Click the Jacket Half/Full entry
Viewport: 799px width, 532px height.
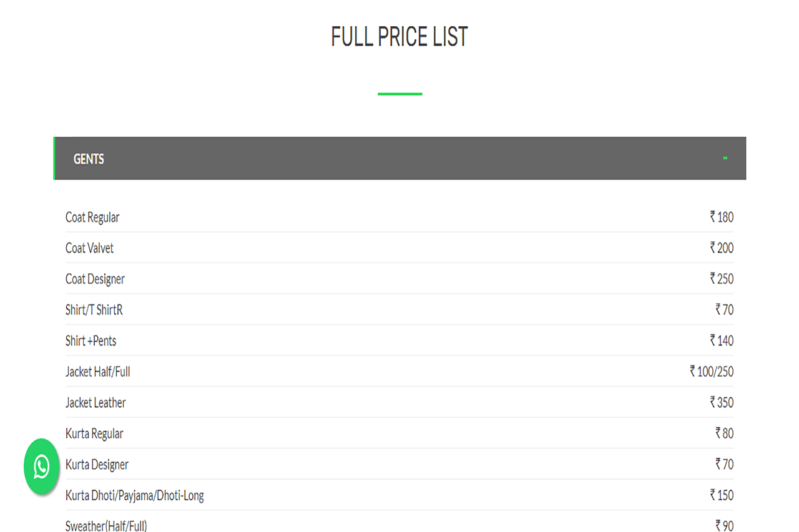[399, 372]
